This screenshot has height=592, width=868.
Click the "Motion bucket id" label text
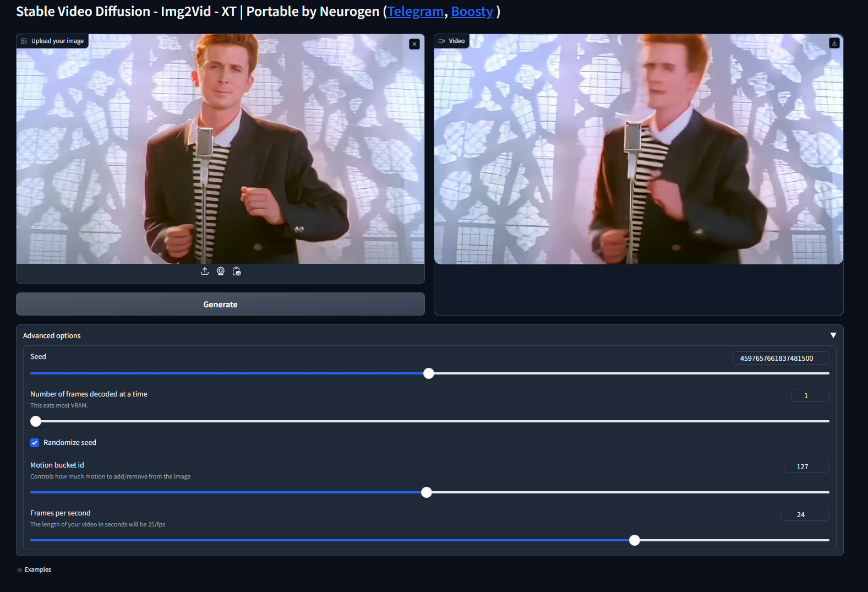pos(57,465)
